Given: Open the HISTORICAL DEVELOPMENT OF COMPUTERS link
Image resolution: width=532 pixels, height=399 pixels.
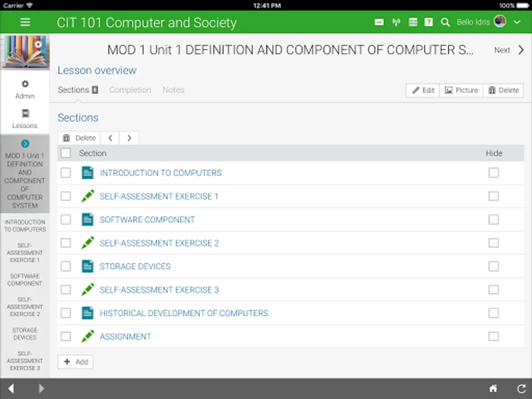Looking at the screenshot, I should 184,313.
